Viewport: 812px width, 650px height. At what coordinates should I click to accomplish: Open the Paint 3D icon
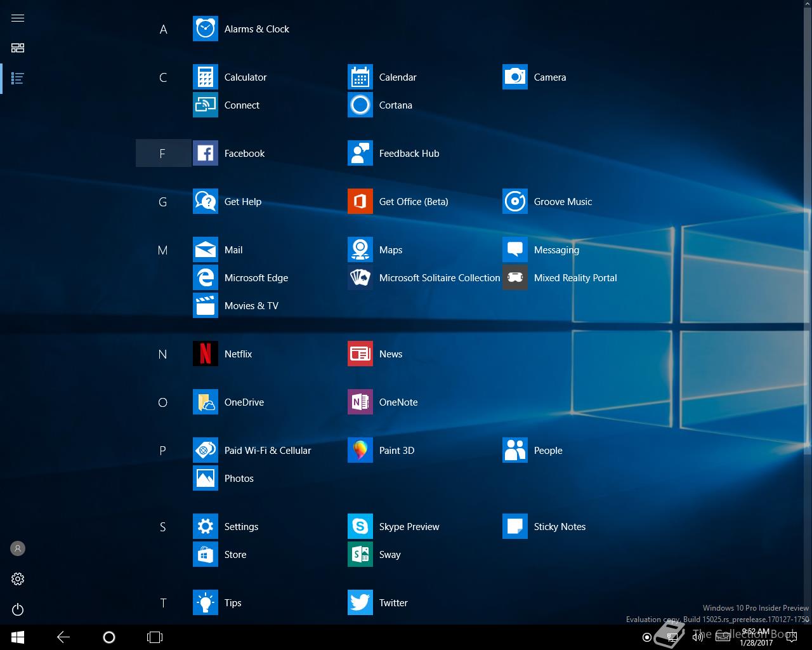pos(360,451)
